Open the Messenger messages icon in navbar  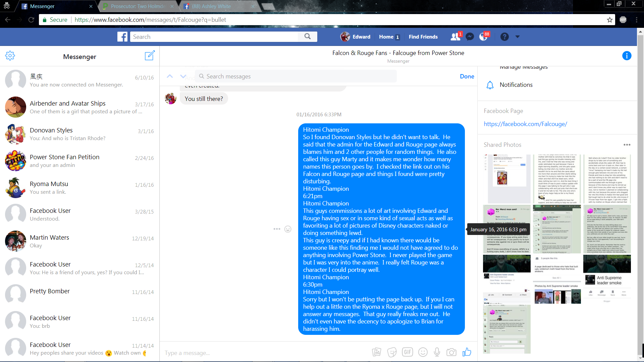click(x=470, y=37)
